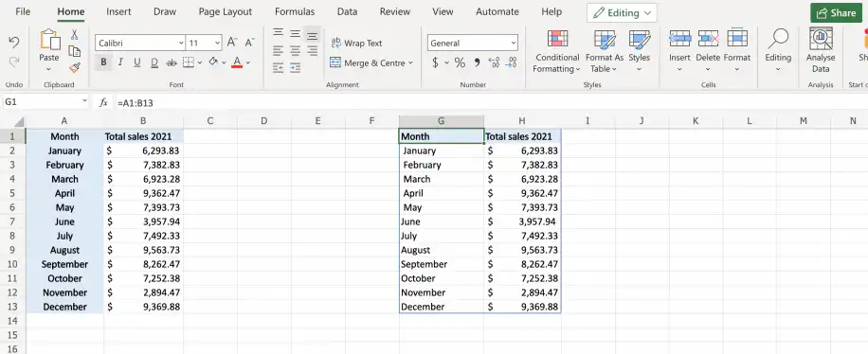Copy the selected cells
The height and width of the screenshot is (354, 868).
[74, 51]
